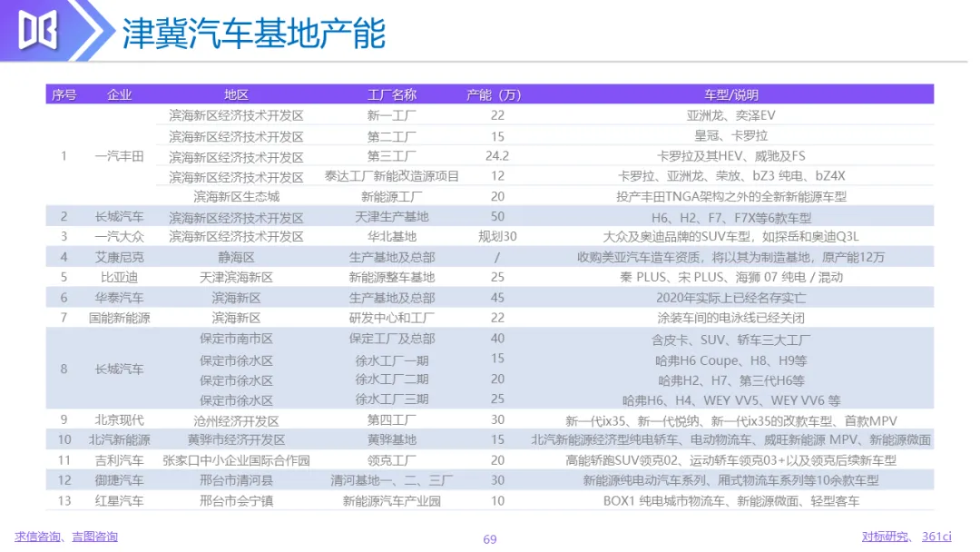The height and width of the screenshot is (552, 980).
Task: Click the 序号 column header
Action: coord(64,95)
